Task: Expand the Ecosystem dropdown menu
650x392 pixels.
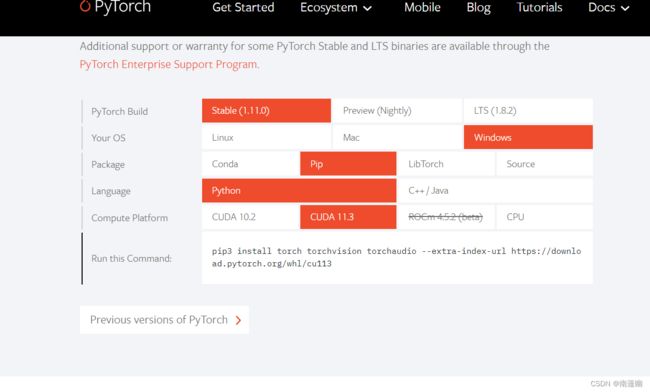Action: pos(336,7)
